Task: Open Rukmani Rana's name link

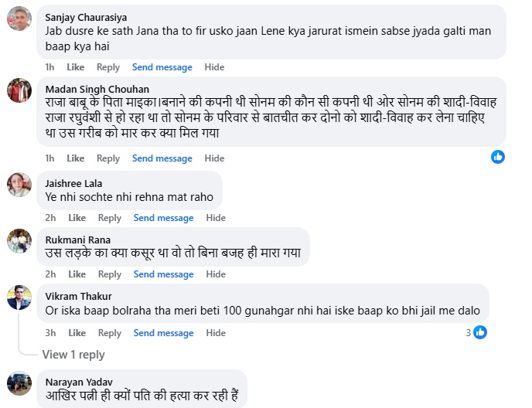Action: point(78,240)
